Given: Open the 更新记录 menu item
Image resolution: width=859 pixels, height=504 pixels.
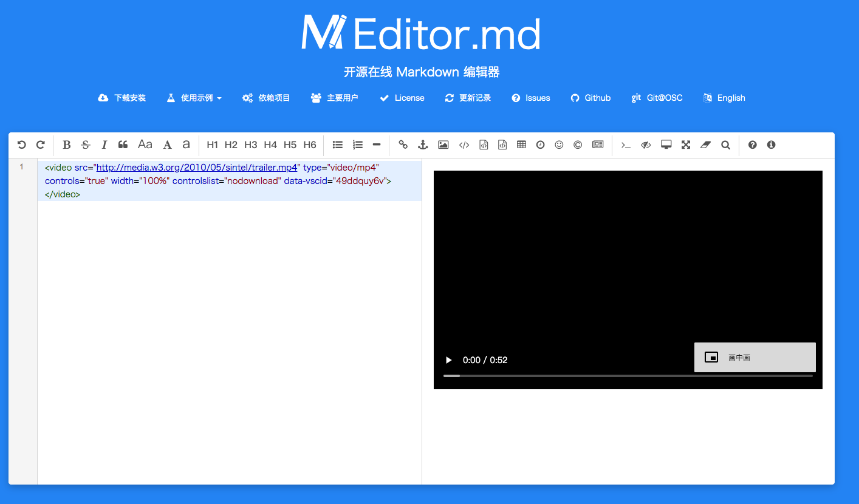Looking at the screenshot, I should [468, 98].
